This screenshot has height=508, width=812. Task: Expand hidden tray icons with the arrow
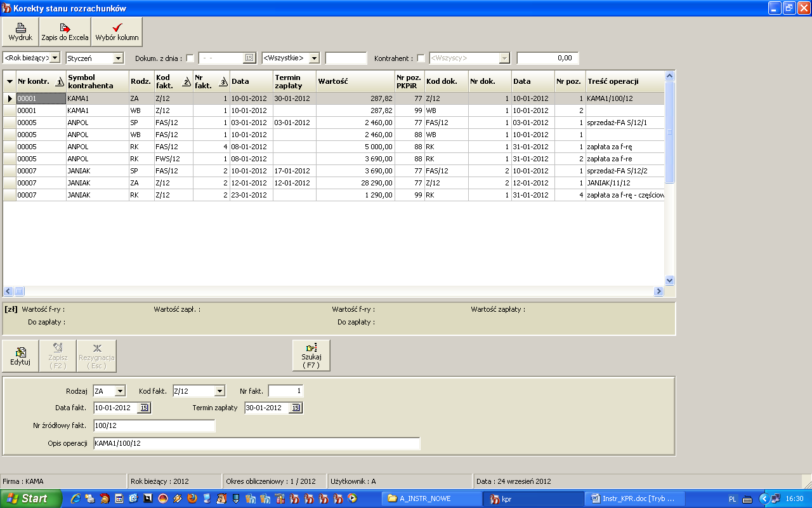tap(763, 499)
